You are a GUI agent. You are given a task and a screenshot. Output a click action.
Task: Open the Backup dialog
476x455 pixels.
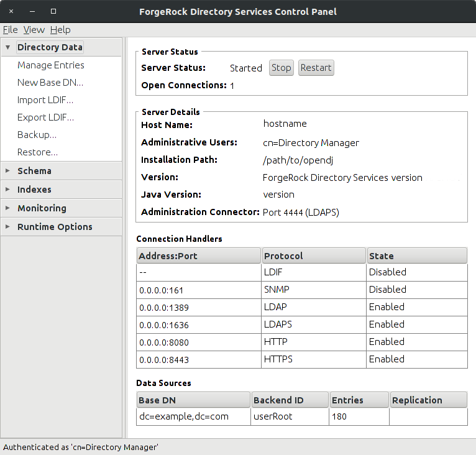pyautogui.click(x=37, y=134)
